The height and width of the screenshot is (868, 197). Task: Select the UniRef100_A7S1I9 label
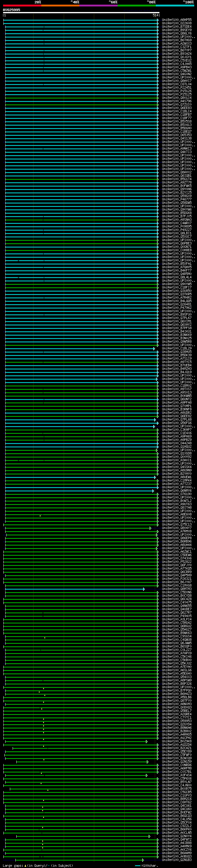coord(177,358)
